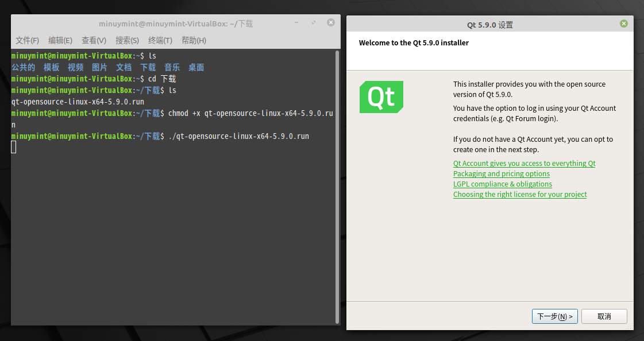Open the 帮助(H) menu
The width and height of the screenshot is (644, 341).
pyautogui.click(x=194, y=40)
